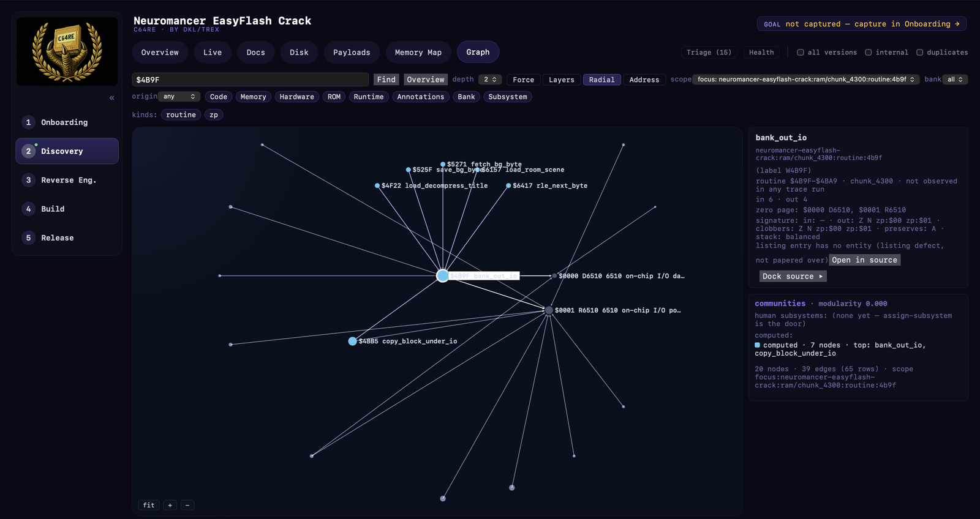Select the $525F save_bg_byte node
This screenshot has width=980, height=519.
tap(409, 170)
